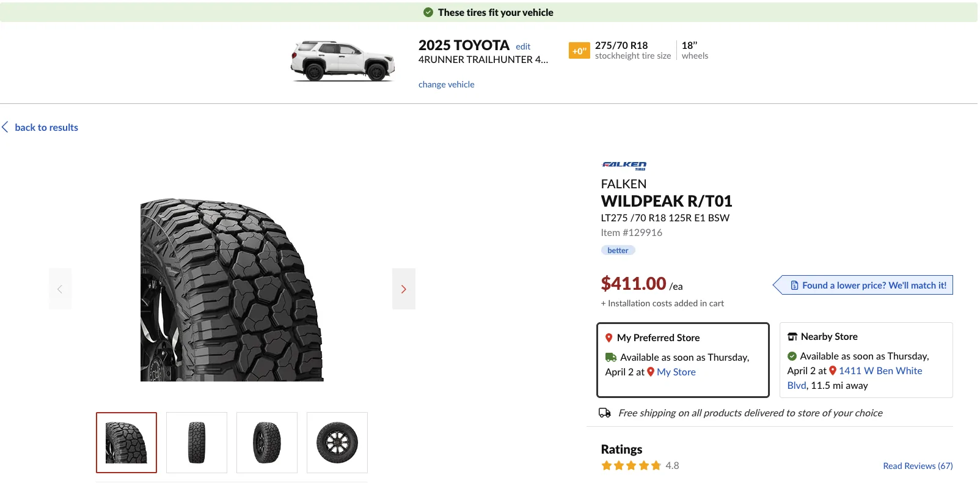Image resolution: width=980 pixels, height=483 pixels.
Task: Click the green availability checkmark under Nearby Store
Action: [792, 356]
